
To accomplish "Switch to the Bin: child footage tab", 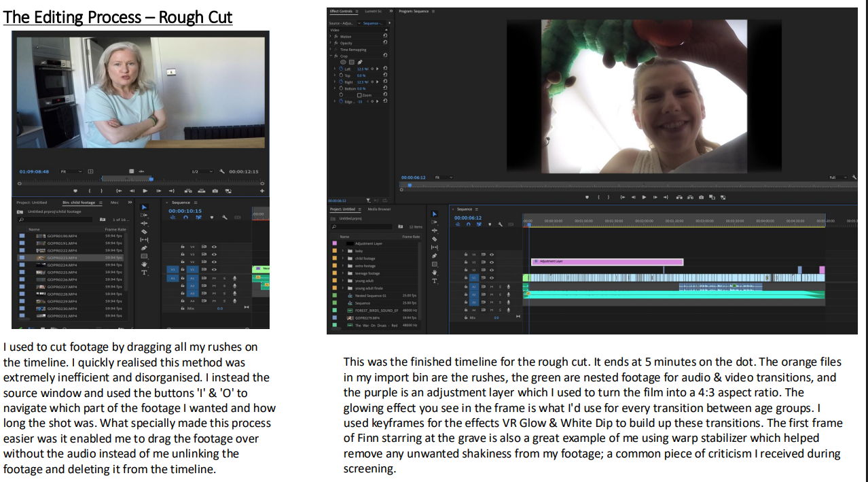I will coord(79,203).
